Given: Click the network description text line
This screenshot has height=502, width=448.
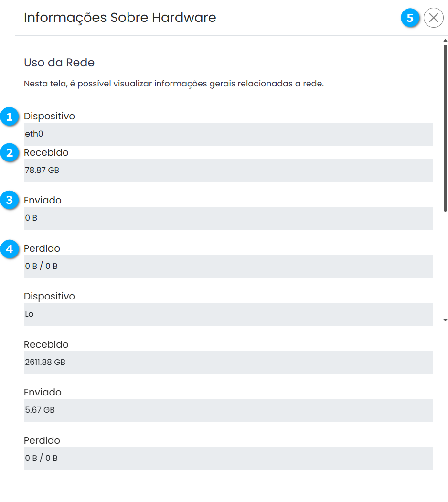Looking at the screenshot, I should 174,84.
